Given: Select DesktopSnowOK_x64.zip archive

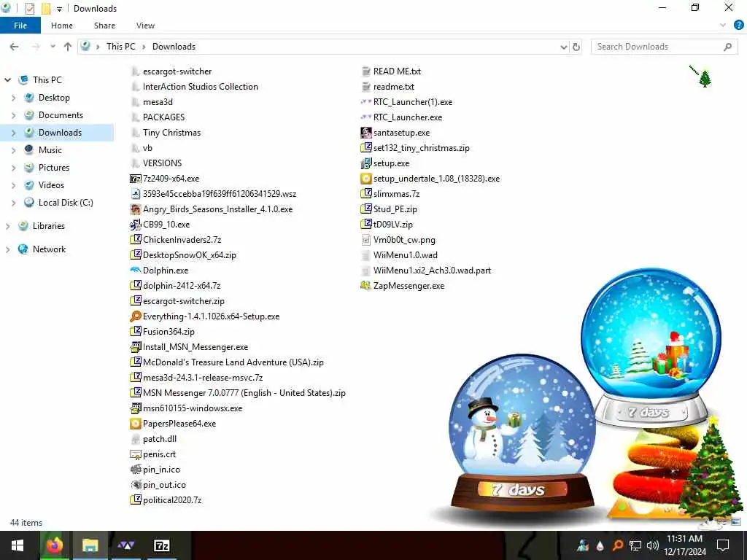Looking at the screenshot, I should 189,255.
